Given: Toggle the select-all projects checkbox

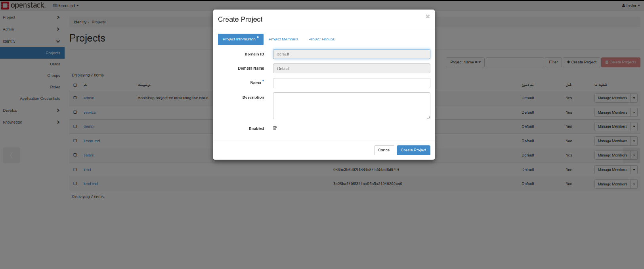Looking at the screenshot, I should [x=75, y=85].
